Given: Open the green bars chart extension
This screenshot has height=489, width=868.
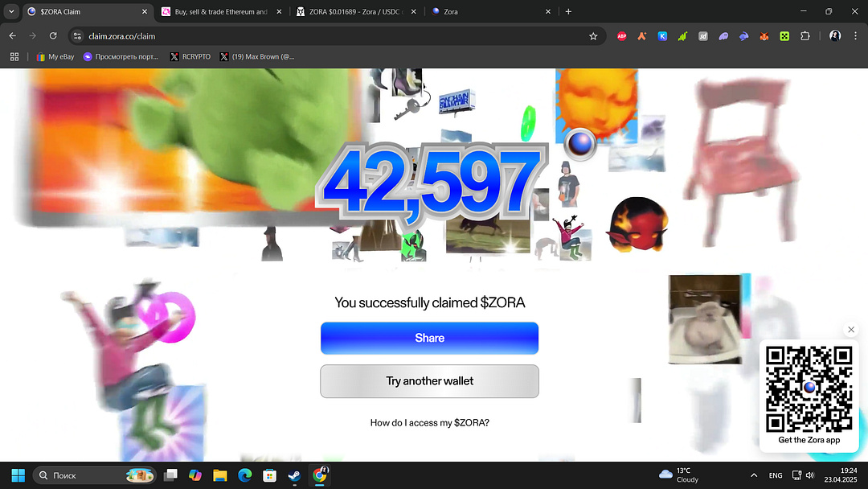Looking at the screenshot, I should pyautogui.click(x=682, y=36).
